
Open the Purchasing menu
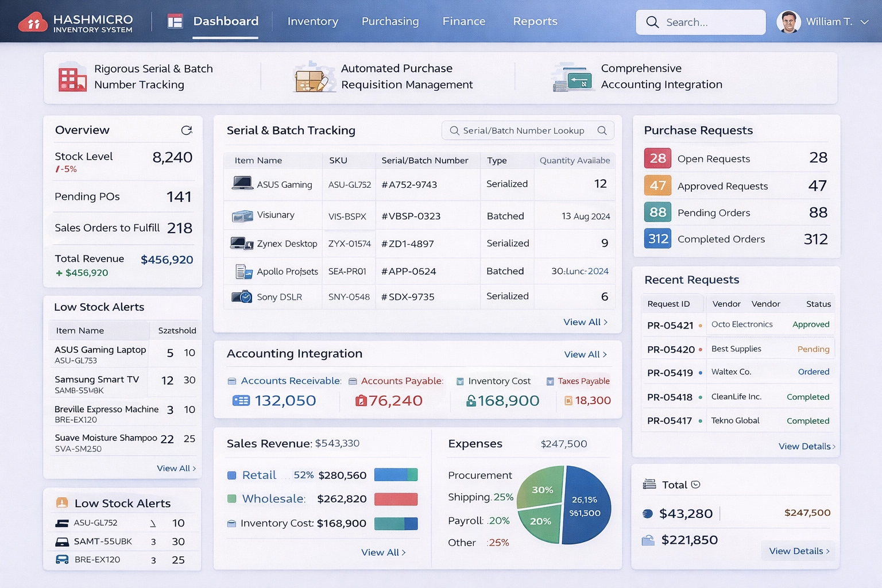pos(390,22)
